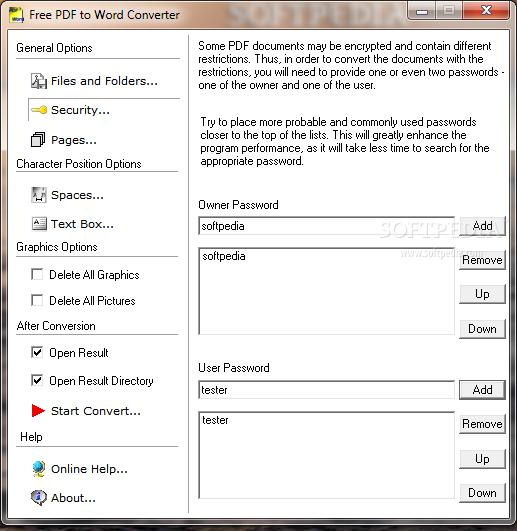The width and height of the screenshot is (517, 531).
Task: Go to Pages options
Action: tap(74, 140)
